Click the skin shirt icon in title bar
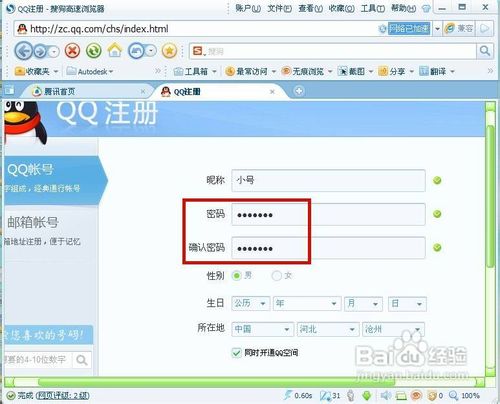The height and width of the screenshot is (404, 500). [426, 8]
